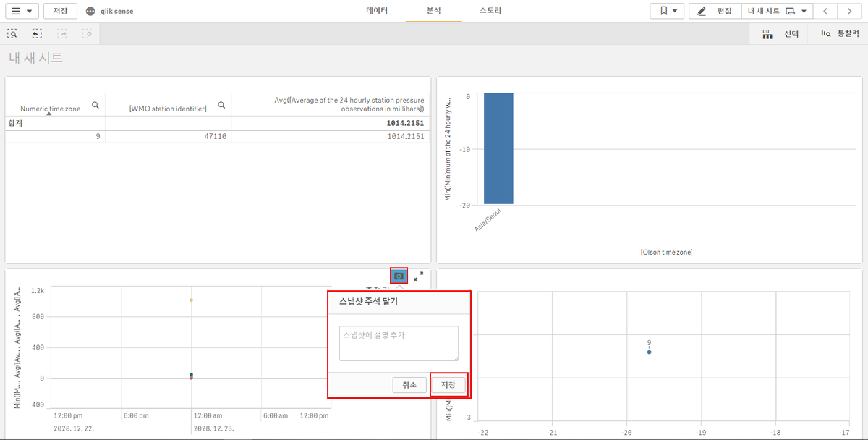Click the snapshot description text field
The width and height of the screenshot is (868, 440).
click(399, 343)
